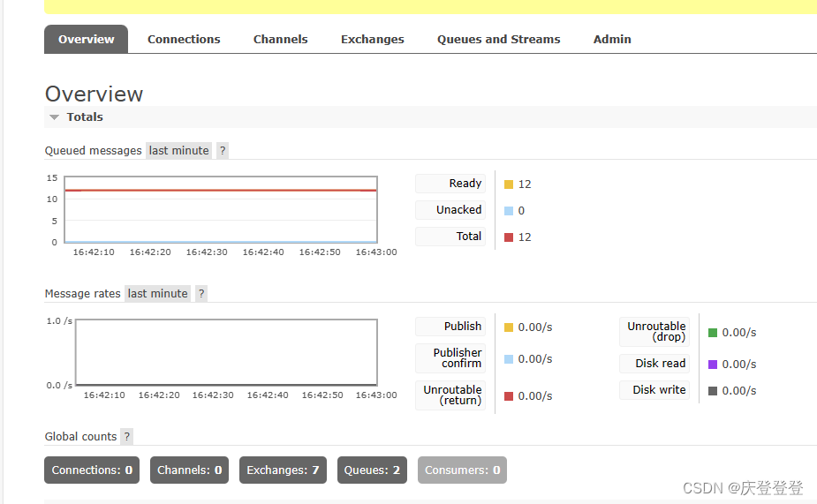Open the Exchanges: 7 count button
817x504 pixels.
pyautogui.click(x=283, y=470)
